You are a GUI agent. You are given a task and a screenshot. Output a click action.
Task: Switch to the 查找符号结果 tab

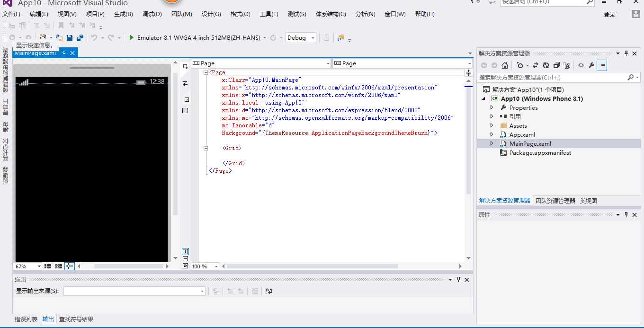pos(76,319)
